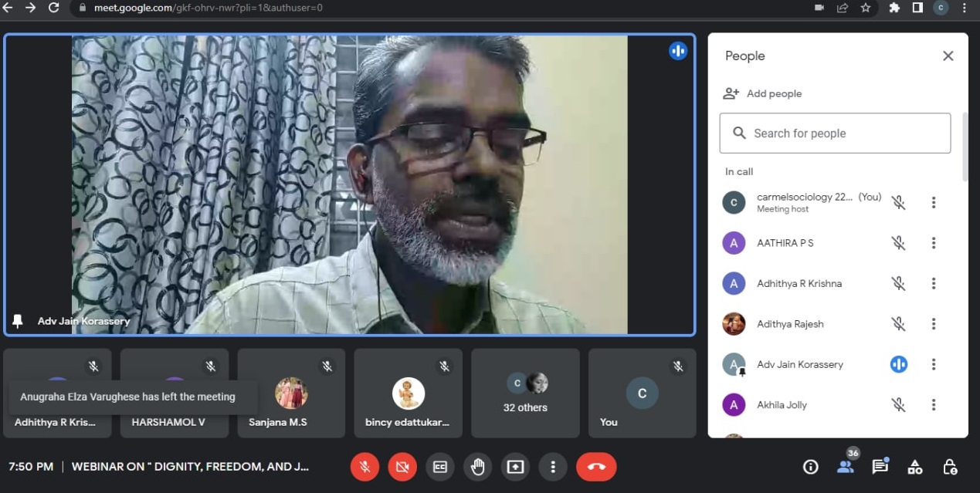Toggle the People panel via participants icon

[846, 467]
